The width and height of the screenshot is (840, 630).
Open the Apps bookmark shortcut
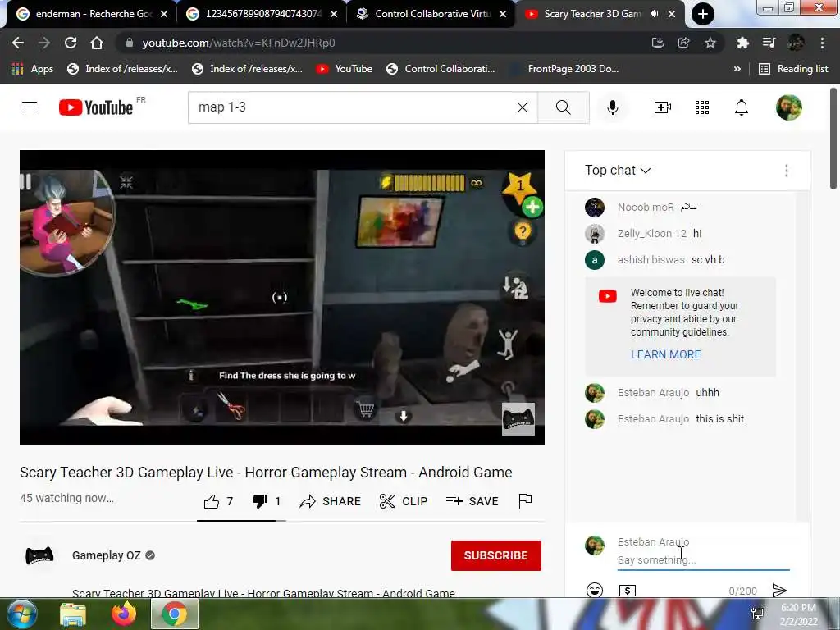click(x=32, y=69)
